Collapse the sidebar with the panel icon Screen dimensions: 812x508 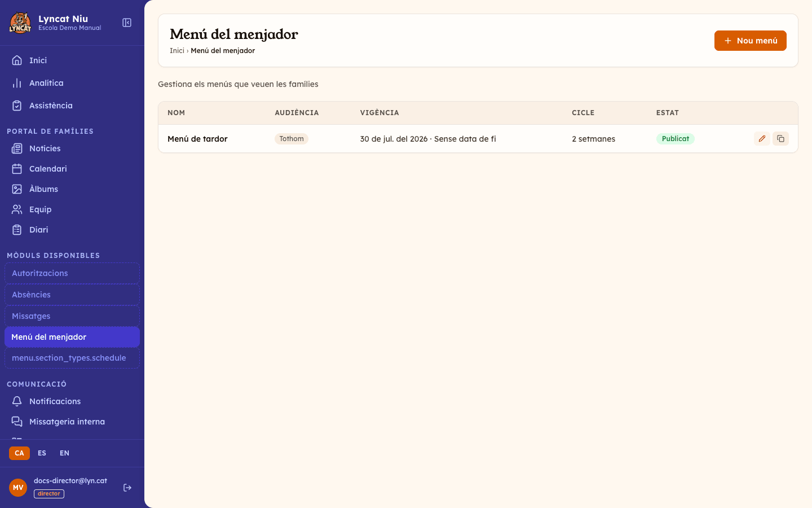coord(127,23)
